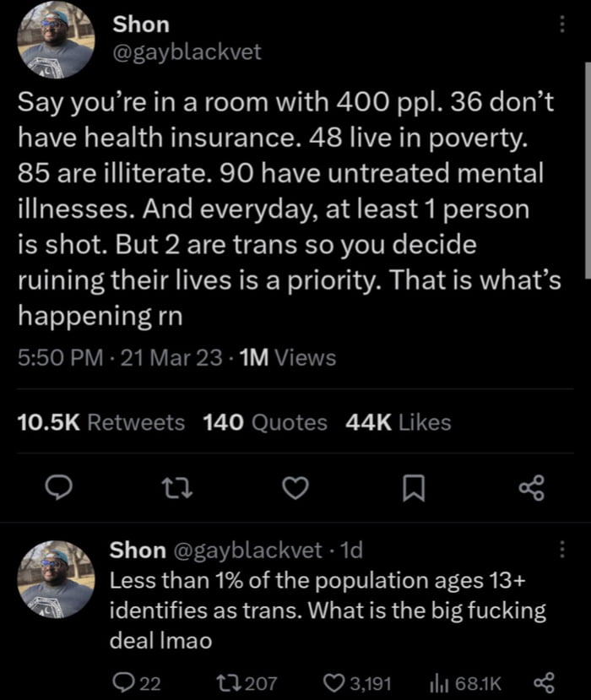
Task: Click the reply bubble icon on the main tweet
Action: click(58, 488)
